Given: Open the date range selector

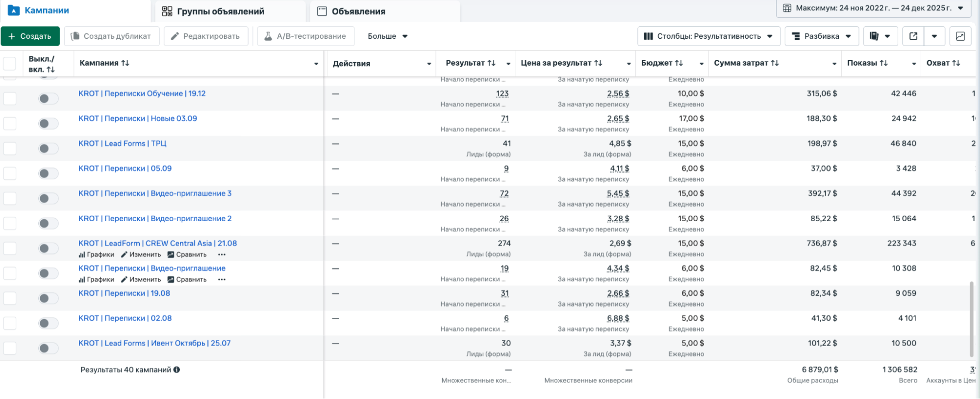Looking at the screenshot, I should click(x=873, y=8).
